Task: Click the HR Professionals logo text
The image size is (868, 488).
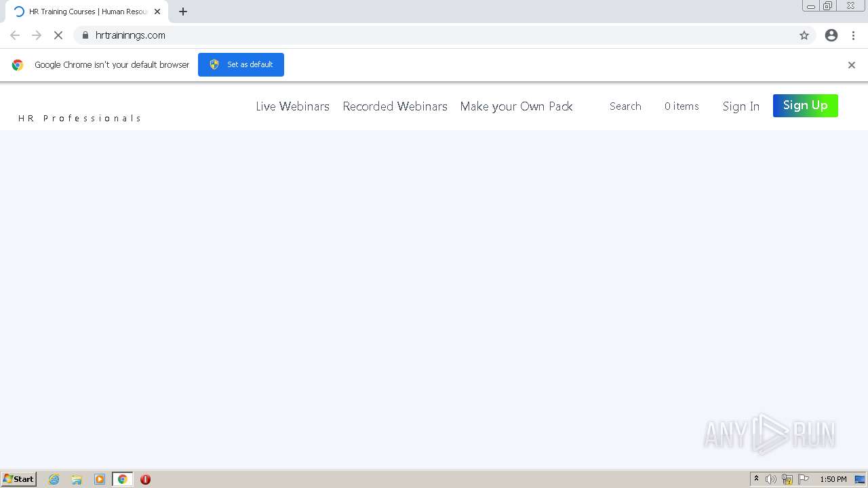Action: pyautogui.click(x=79, y=119)
